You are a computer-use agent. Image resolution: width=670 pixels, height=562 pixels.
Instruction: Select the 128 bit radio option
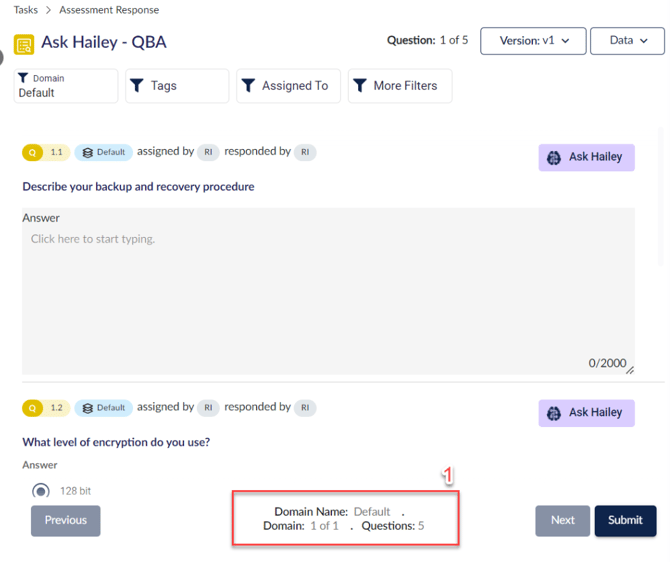tap(41, 491)
